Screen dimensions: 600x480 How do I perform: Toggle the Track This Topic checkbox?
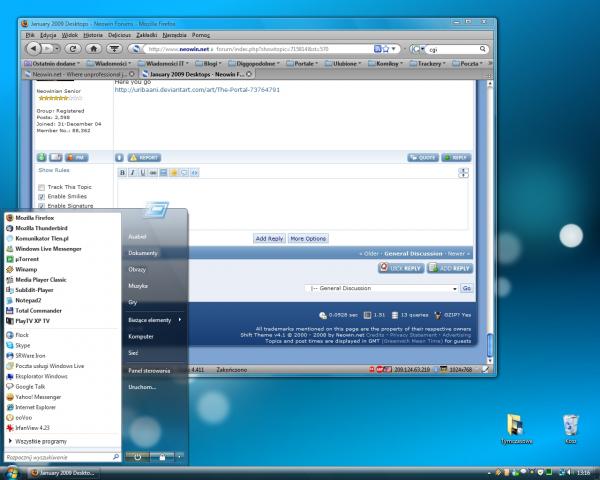[42, 187]
